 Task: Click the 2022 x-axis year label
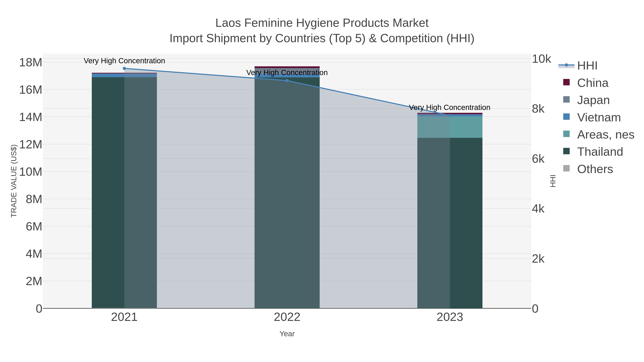coord(287,317)
